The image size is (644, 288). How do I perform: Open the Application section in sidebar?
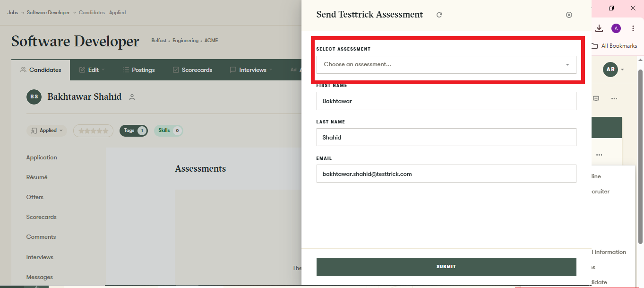click(x=42, y=157)
